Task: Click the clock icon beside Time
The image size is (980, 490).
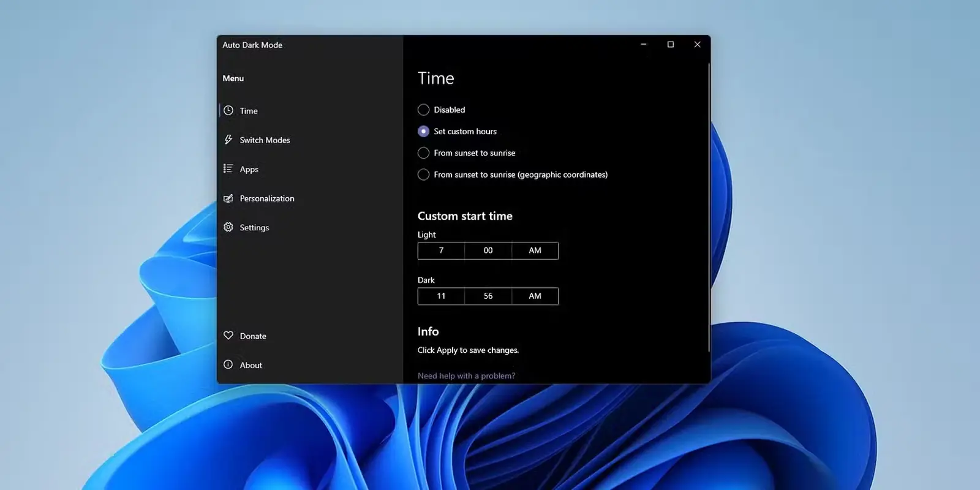Action: (228, 111)
